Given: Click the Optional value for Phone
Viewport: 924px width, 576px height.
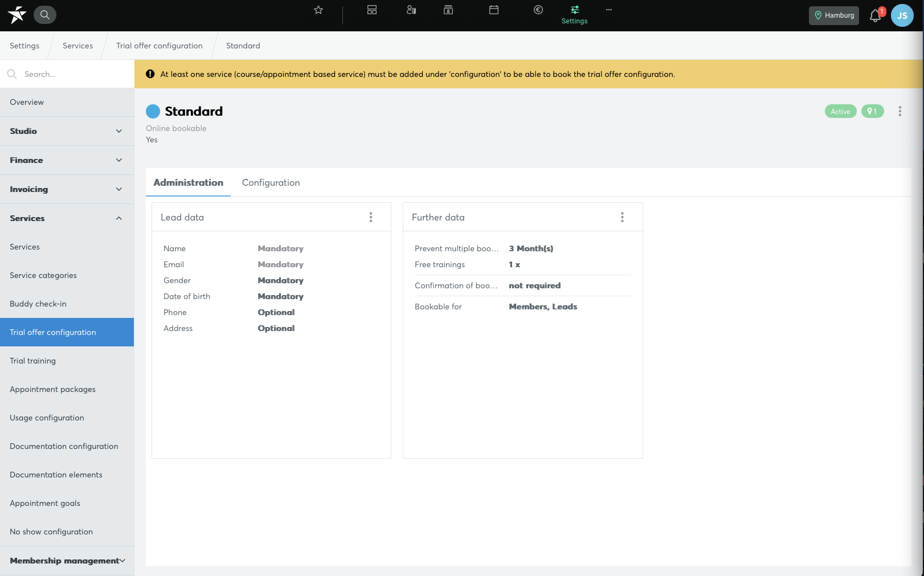Looking at the screenshot, I should [276, 312].
